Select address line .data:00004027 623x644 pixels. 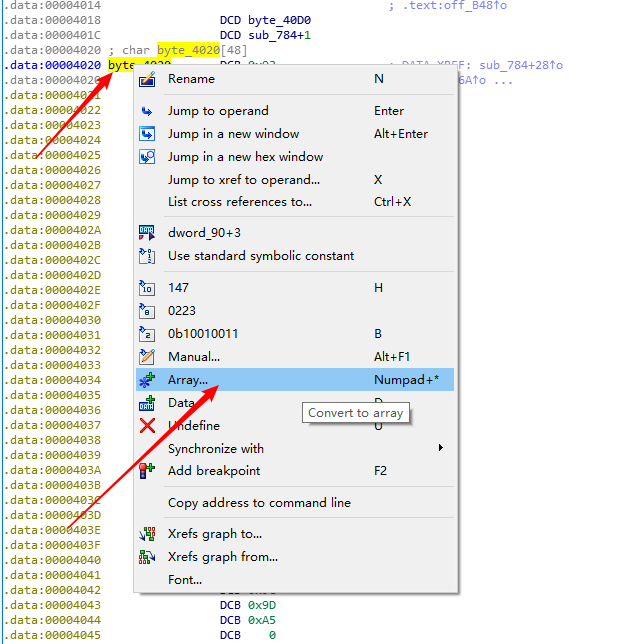(53, 185)
